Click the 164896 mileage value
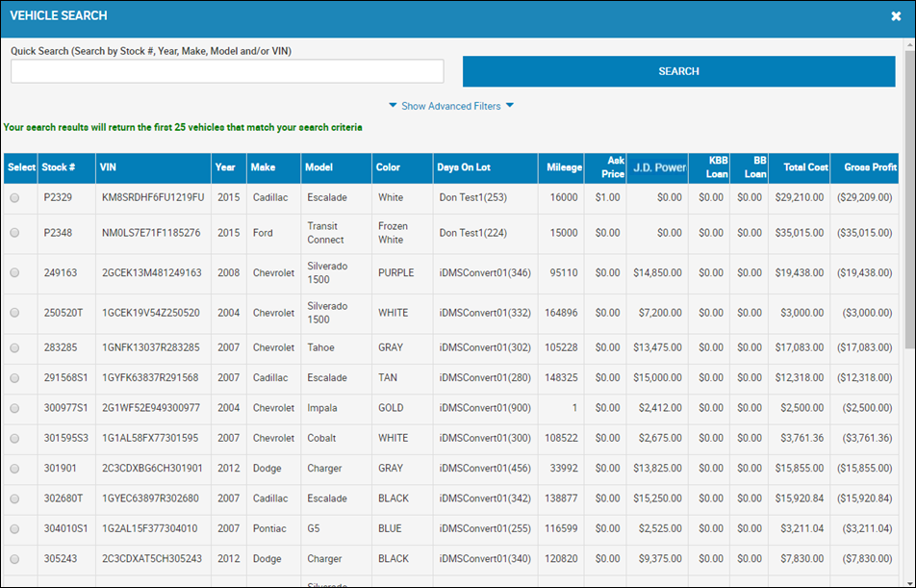 point(561,313)
